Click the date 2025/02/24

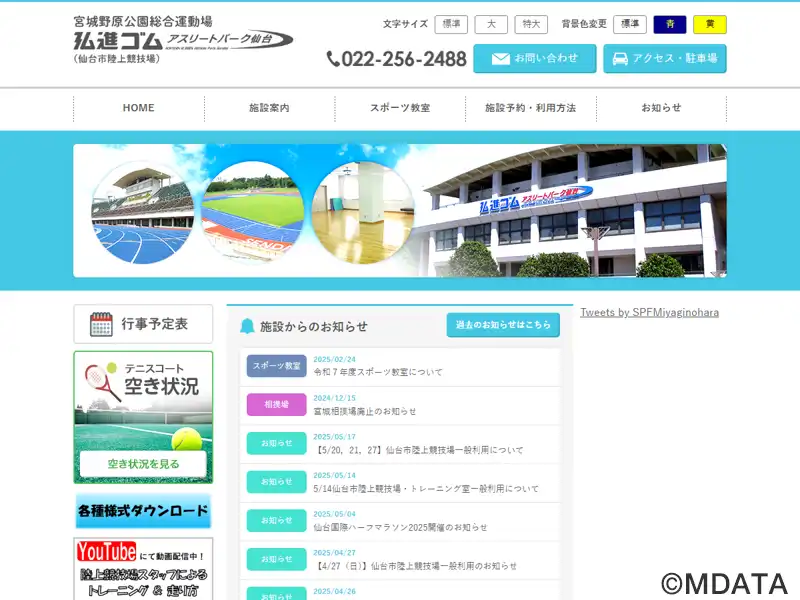tap(335, 359)
